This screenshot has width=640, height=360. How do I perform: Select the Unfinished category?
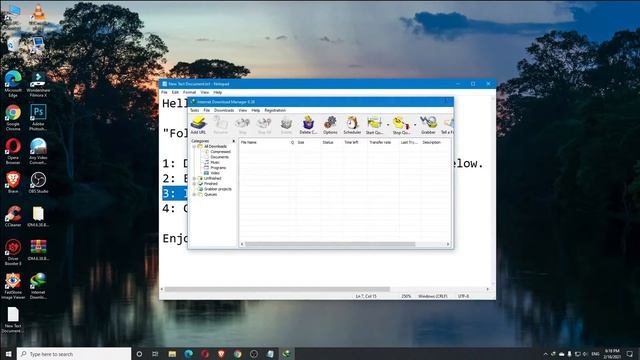coord(213,178)
